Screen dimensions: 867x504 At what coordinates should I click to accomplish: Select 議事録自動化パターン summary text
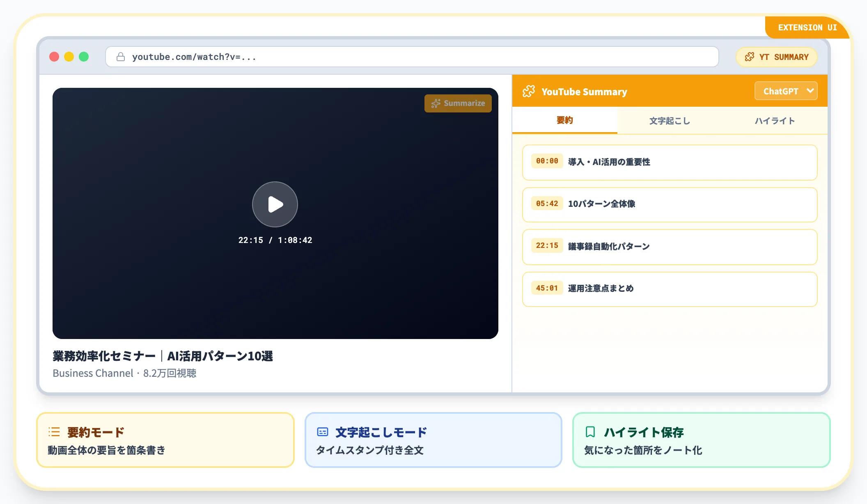click(609, 246)
